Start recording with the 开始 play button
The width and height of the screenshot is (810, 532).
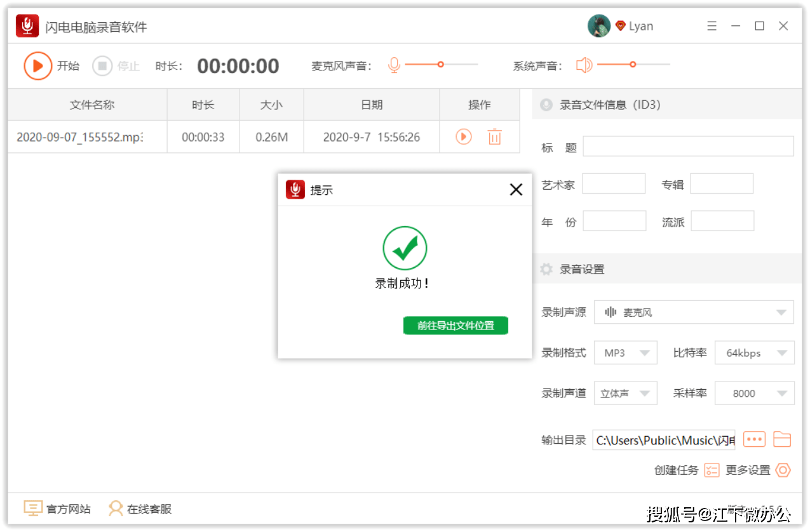pyautogui.click(x=38, y=65)
